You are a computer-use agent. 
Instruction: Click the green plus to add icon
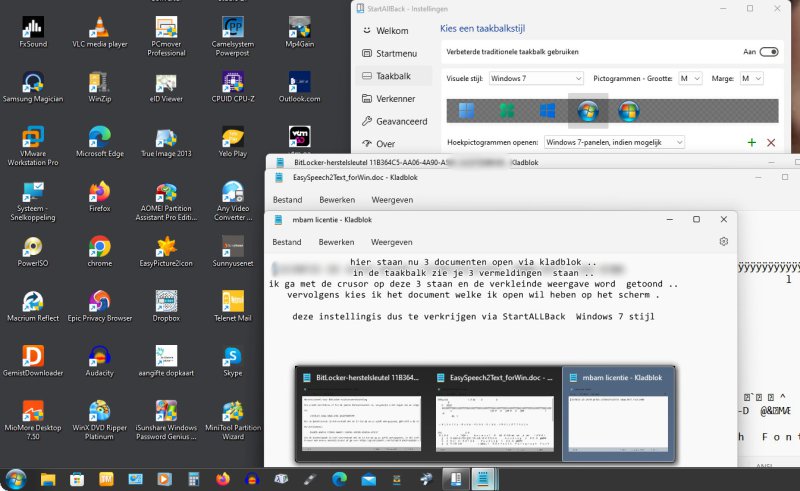point(751,143)
